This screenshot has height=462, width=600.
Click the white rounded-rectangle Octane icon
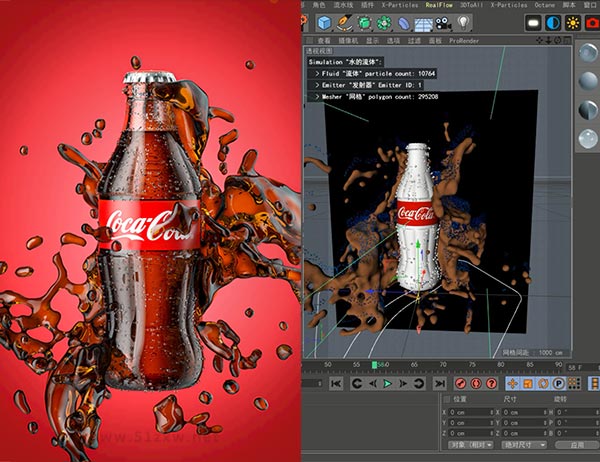pyautogui.click(x=533, y=23)
